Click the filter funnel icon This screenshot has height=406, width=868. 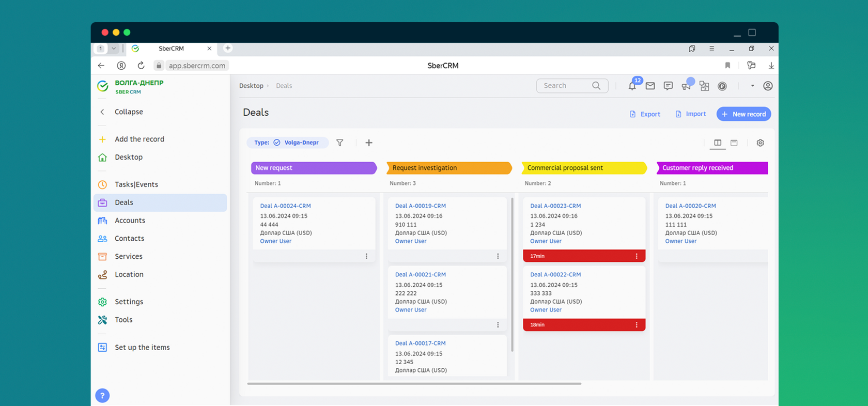[340, 143]
